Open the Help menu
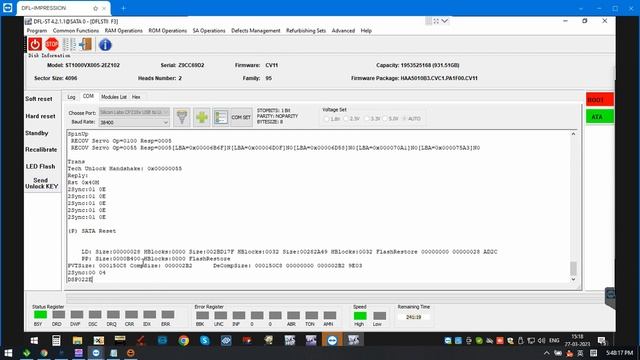The width and height of the screenshot is (640, 360). click(x=366, y=31)
